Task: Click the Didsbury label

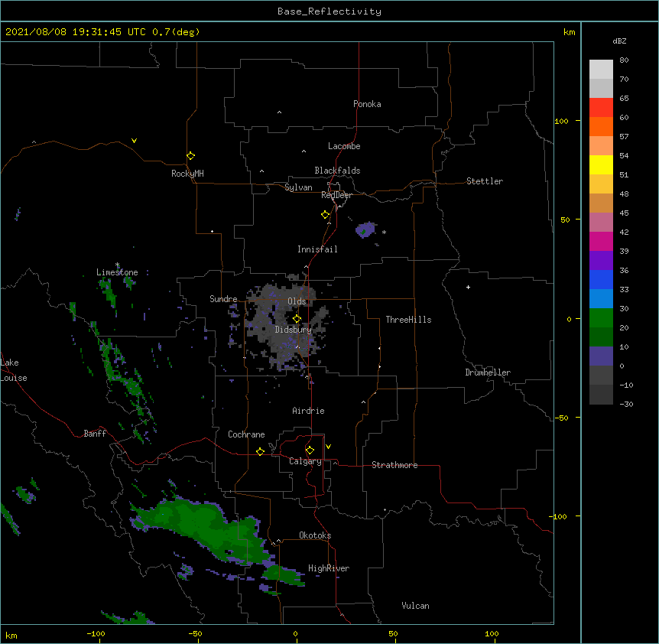Action: click(294, 330)
